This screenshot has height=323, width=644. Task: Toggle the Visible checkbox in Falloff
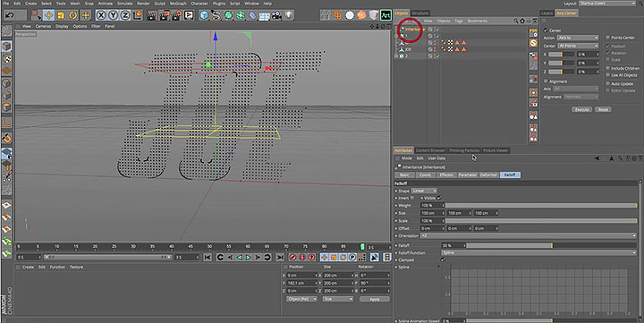(439, 198)
